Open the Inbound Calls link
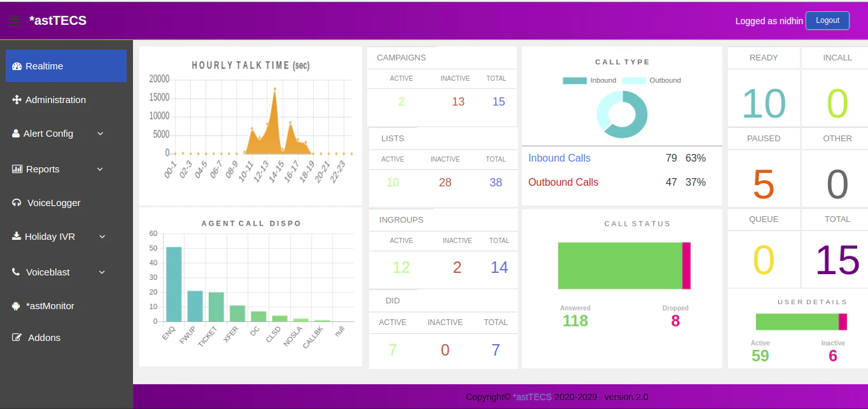Image resolution: width=868 pixels, height=409 pixels. [x=559, y=158]
